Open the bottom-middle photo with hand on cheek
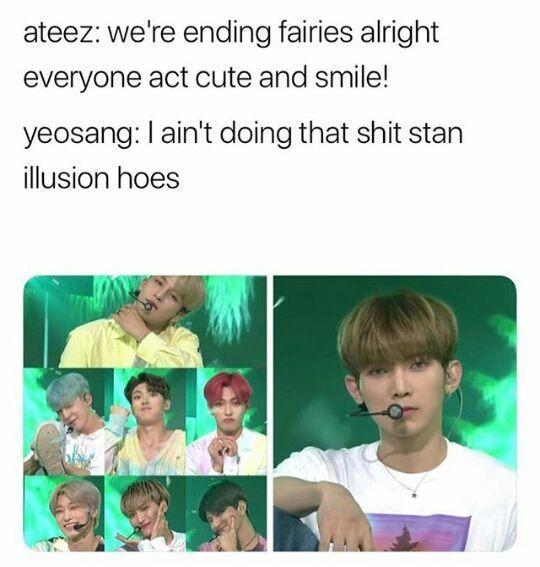The image size is (540, 567). click(145, 513)
